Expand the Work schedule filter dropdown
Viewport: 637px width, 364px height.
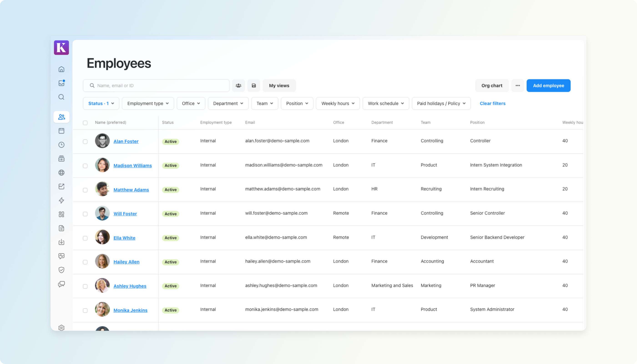(386, 104)
